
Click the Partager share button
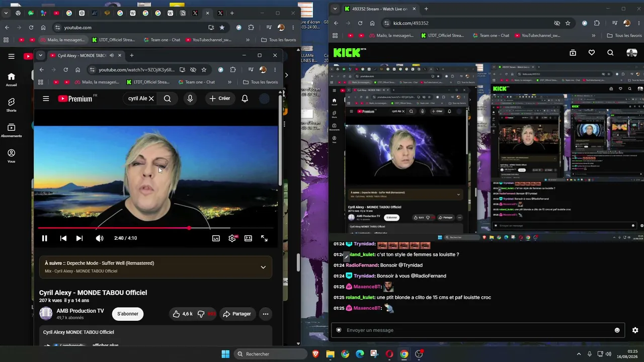237,314
